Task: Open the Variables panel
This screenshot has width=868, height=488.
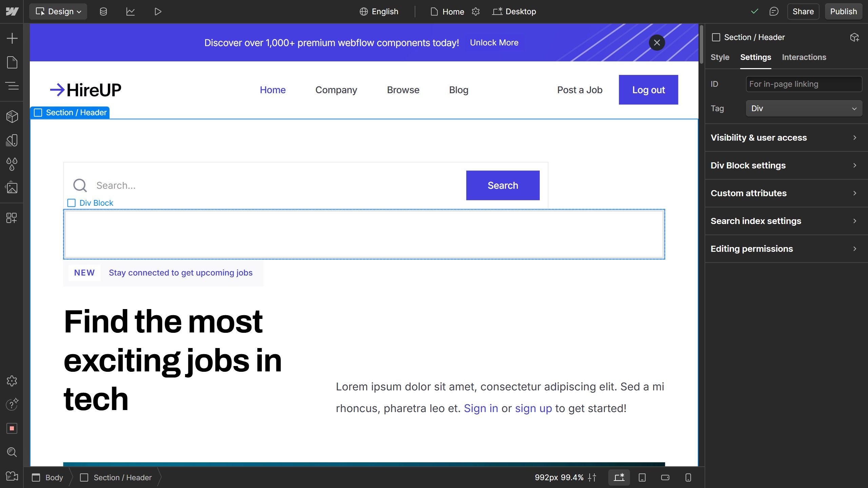Action: coord(12,164)
